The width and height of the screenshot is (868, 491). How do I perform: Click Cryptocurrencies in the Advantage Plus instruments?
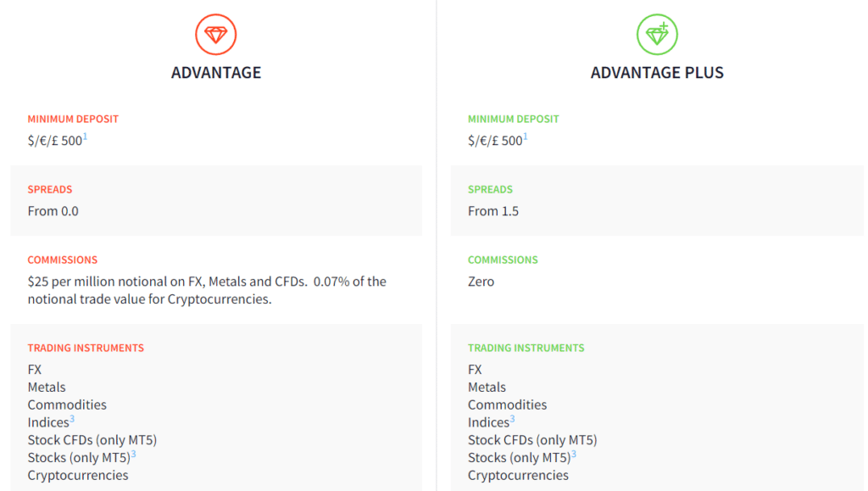coord(518,475)
